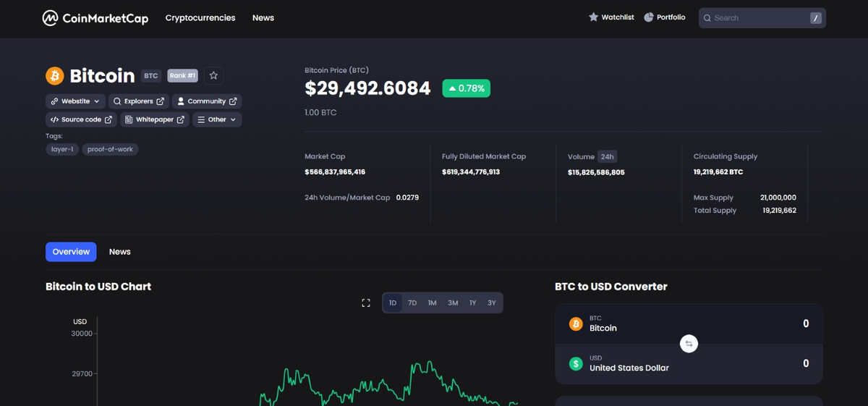
Task: Click the green dollar icon in the converter
Action: (x=576, y=363)
